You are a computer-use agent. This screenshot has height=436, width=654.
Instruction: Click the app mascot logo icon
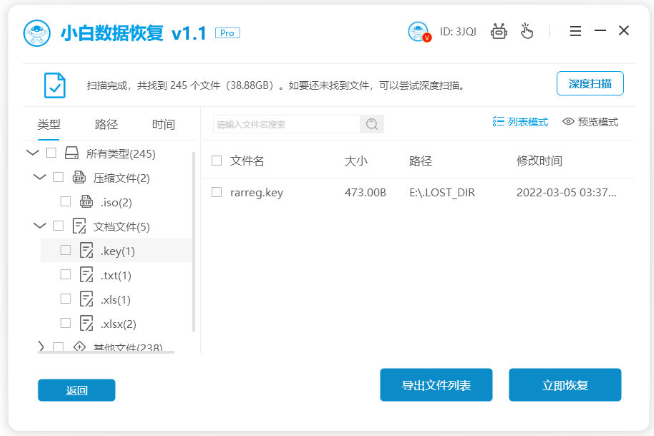coord(37,33)
